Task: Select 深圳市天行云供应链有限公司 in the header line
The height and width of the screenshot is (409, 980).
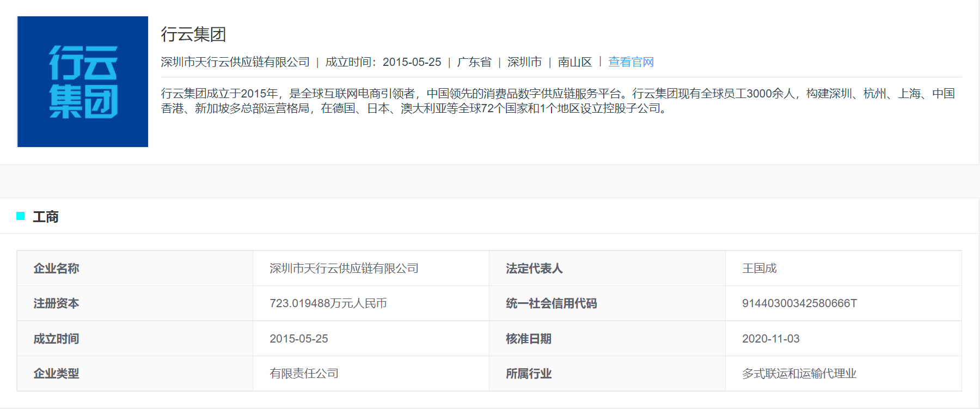Action: (x=235, y=62)
